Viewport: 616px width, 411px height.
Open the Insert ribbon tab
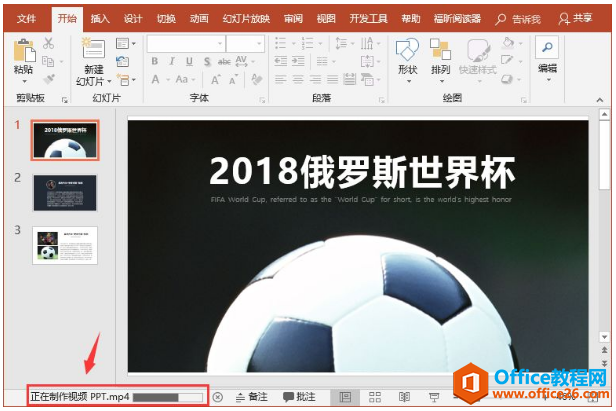100,18
